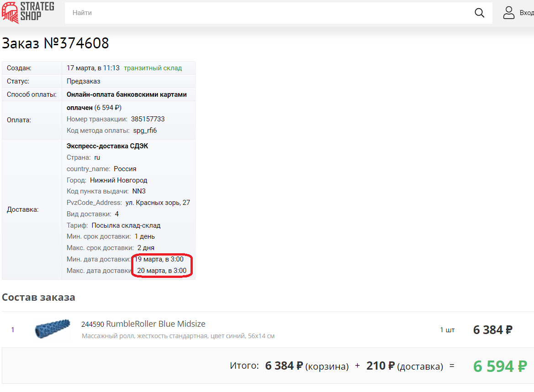Select the country name Россия

point(125,169)
